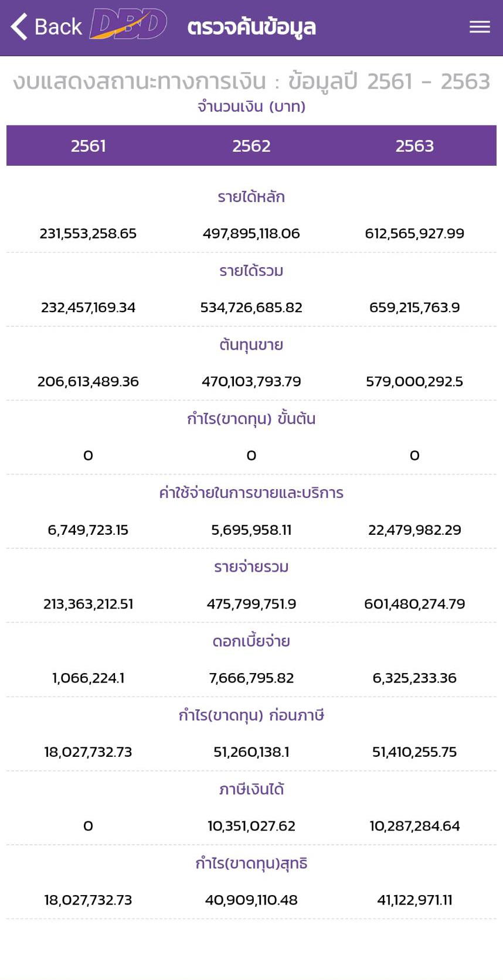The width and height of the screenshot is (503, 980).
Task: Click the net profit value 40,909,110.48
Action: coord(251,900)
